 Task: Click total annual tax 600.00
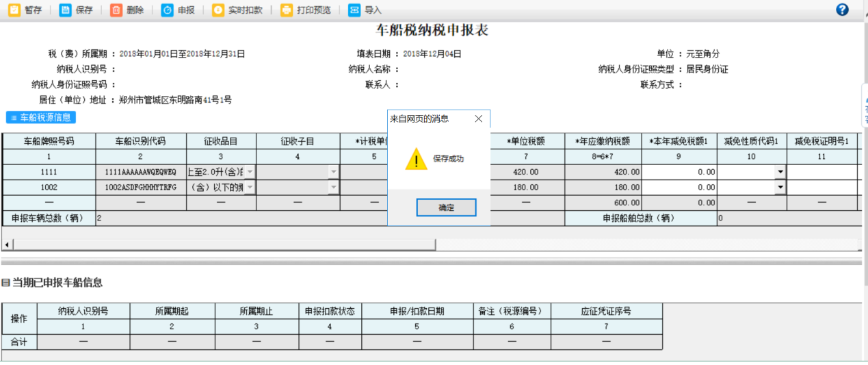pyautogui.click(x=603, y=203)
